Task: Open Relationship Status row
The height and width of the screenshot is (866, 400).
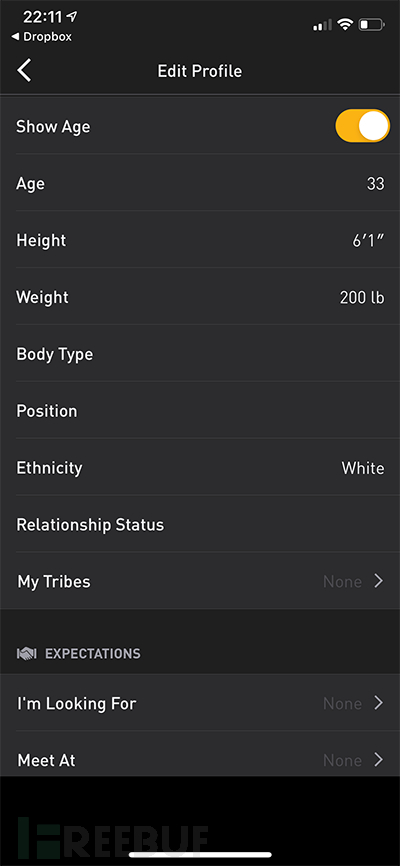Action: (200, 525)
